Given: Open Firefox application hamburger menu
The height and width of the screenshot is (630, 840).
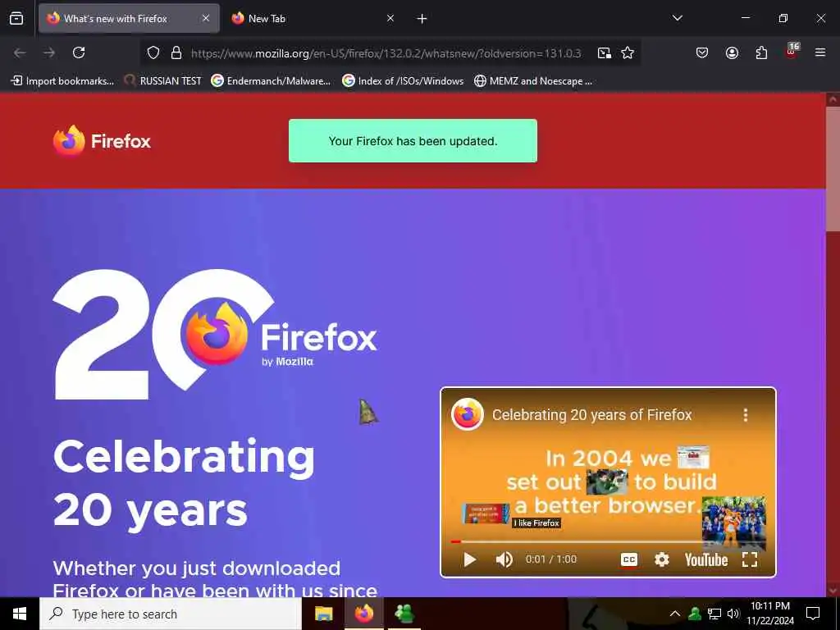Looking at the screenshot, I should coord(820,52).
